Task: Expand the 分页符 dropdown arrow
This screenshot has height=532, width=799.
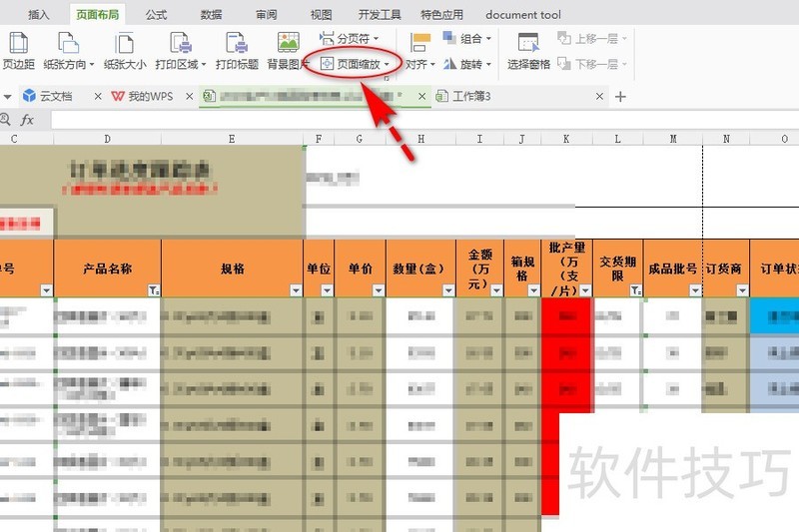Action: coord(376,38)
